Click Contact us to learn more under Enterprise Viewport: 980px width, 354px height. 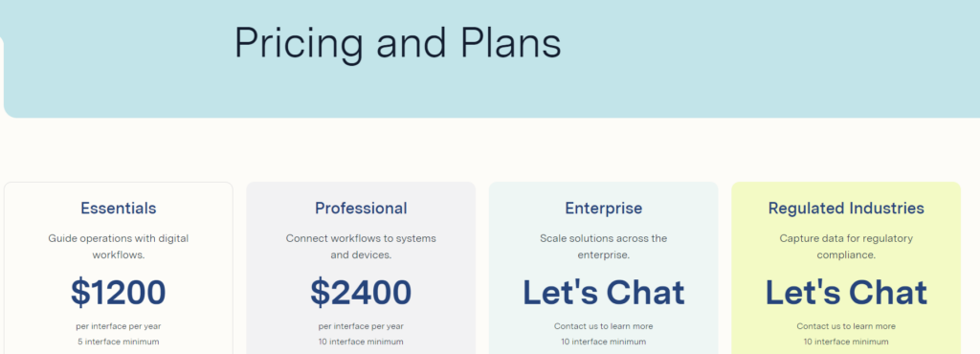[603, 326]
